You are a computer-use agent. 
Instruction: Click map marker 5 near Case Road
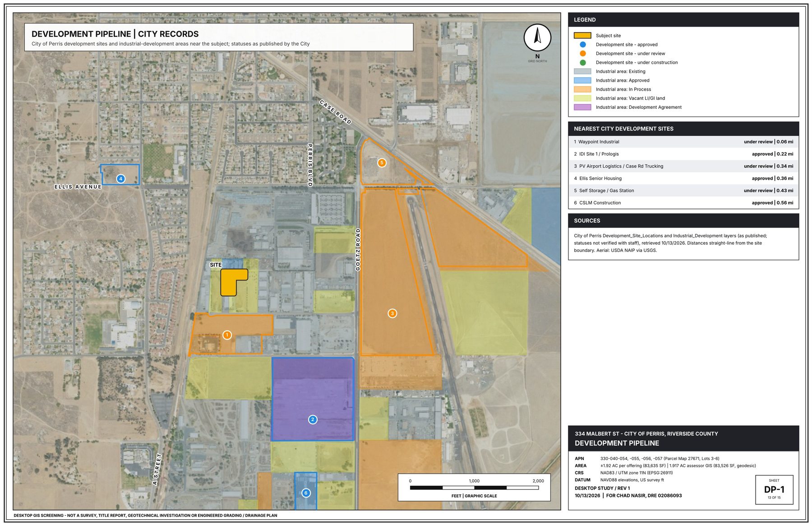[382, 163]
